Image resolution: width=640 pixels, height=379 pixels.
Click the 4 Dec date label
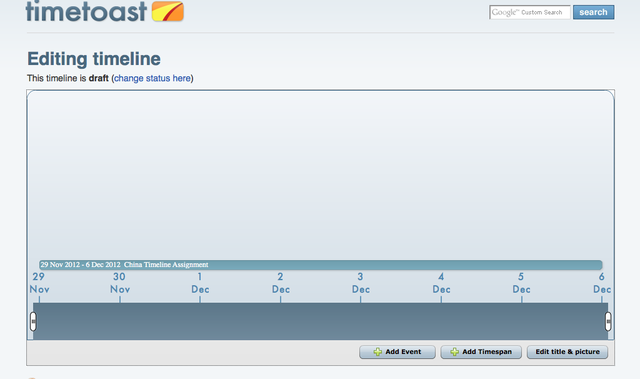tap(441, 283)
